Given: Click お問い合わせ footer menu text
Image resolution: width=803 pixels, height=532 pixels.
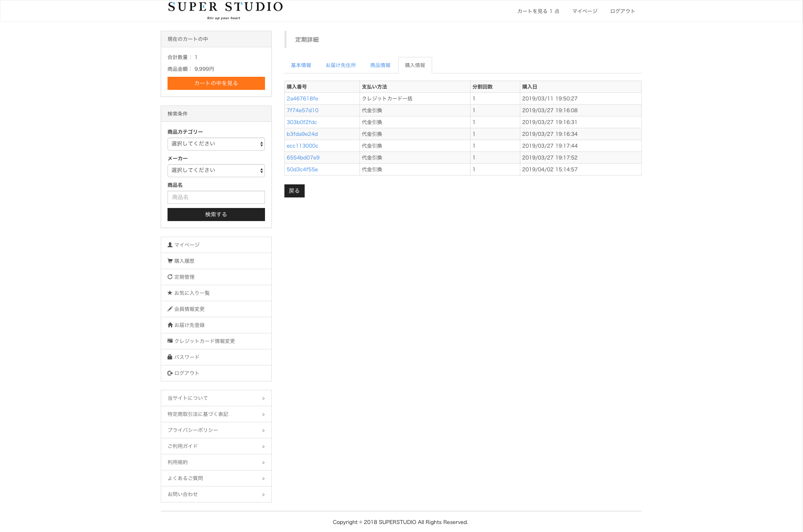Looking at the screenshot, I should [183, 494].
